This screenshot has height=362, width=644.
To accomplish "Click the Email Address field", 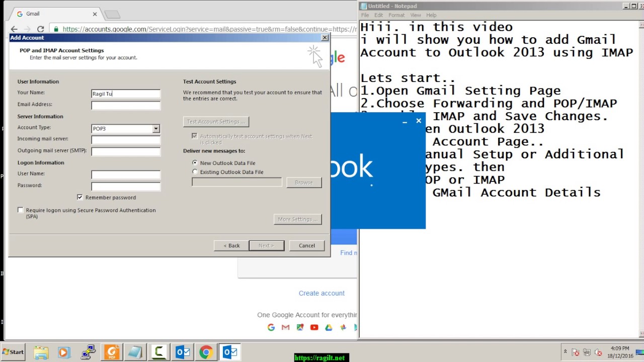I will [126, 106].
